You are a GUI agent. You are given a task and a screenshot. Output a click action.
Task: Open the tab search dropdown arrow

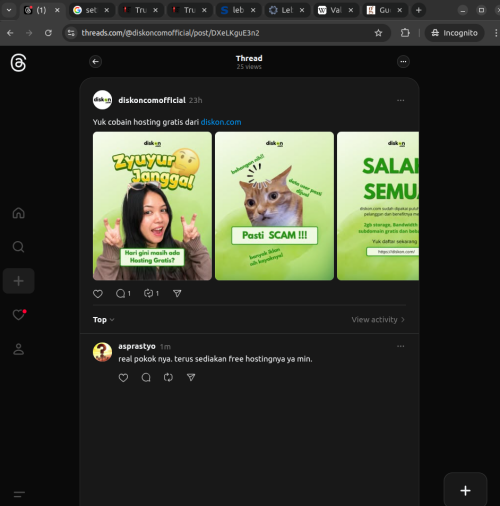pos(9,10)
